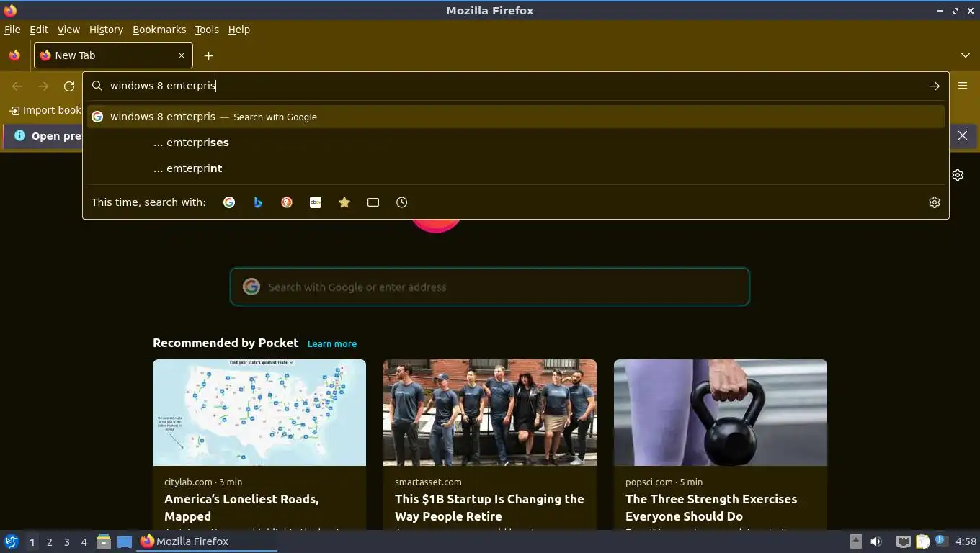Image resolution: width=980 pixels, height=553 pixels.
Task: Expand the List all tabs chevron
Action: coord(966,55)
